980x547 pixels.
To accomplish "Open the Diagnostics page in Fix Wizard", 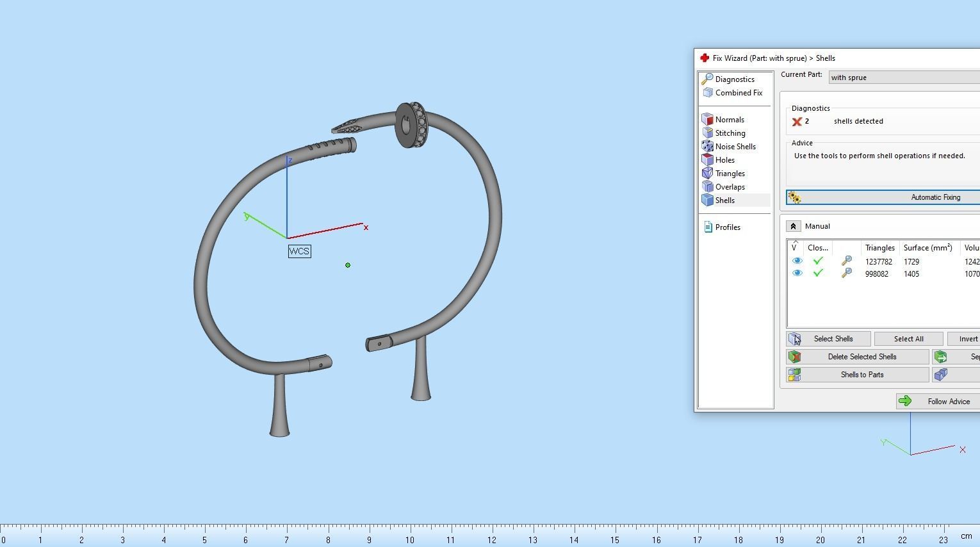I will click(735, 79).
